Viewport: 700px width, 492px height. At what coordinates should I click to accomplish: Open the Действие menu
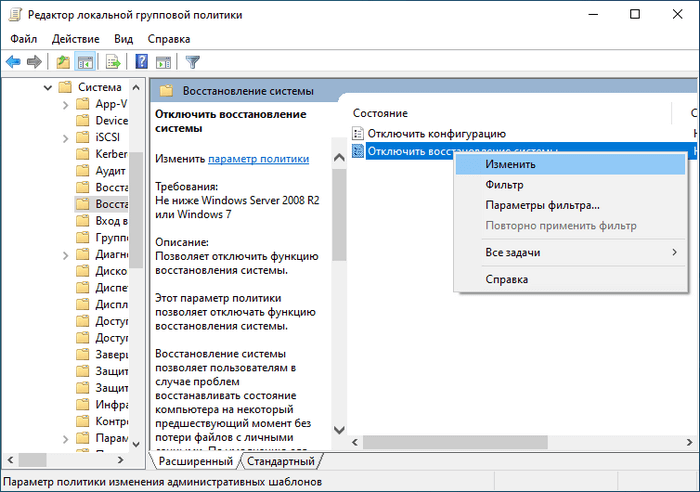coord(75,39)
